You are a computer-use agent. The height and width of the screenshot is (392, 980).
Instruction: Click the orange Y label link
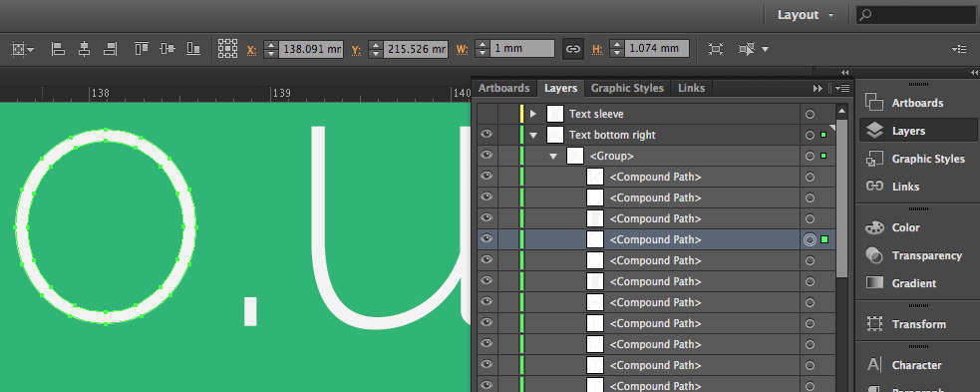click(x=356, y=50)
